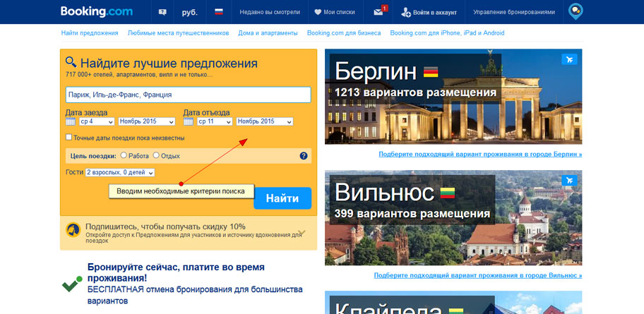Open the Вильнюс city photo card
644x314 pixels.
(x=453, y=217)
